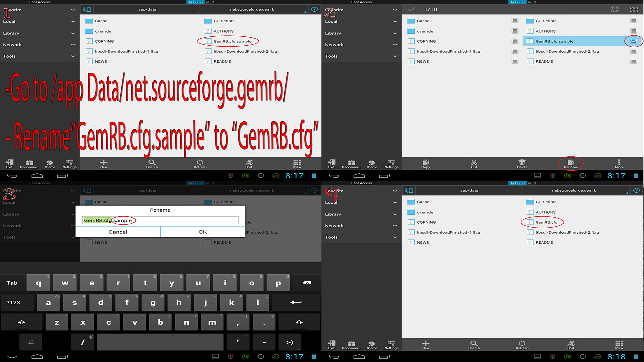Tap the recent apps button below the bottom-right screenshot
Screen dimensions: 644x362
pos(384,357)
